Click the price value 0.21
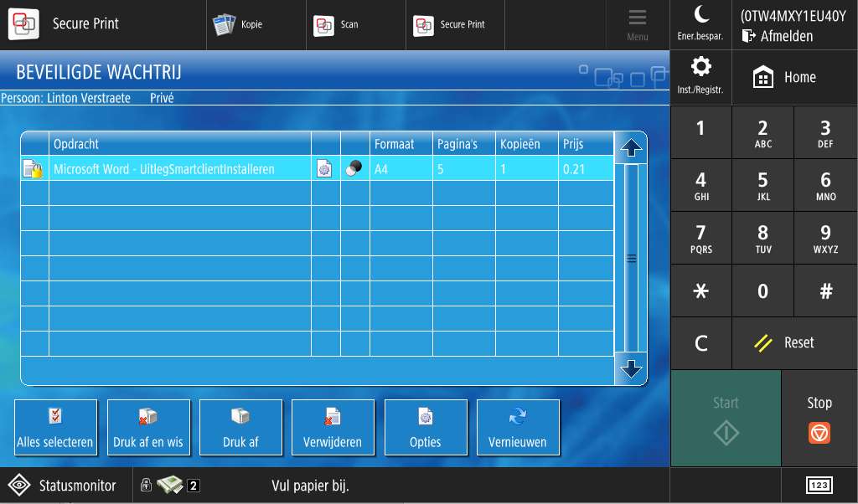This screenshot has height=504, width=858. coord(573,169)
